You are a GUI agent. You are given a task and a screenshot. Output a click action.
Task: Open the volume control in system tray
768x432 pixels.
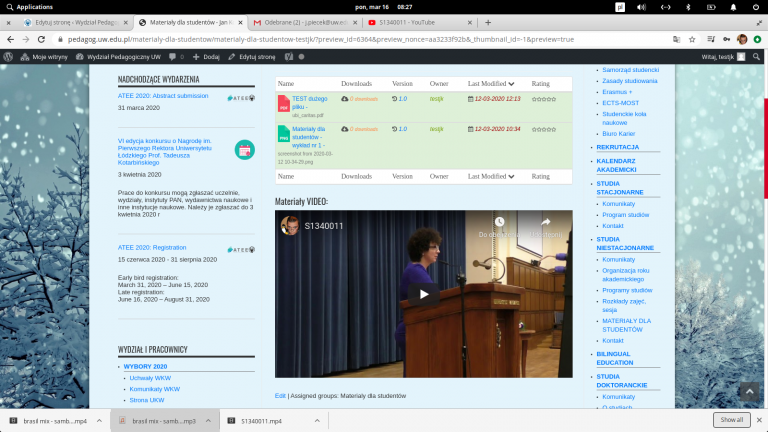coord(641,7)
